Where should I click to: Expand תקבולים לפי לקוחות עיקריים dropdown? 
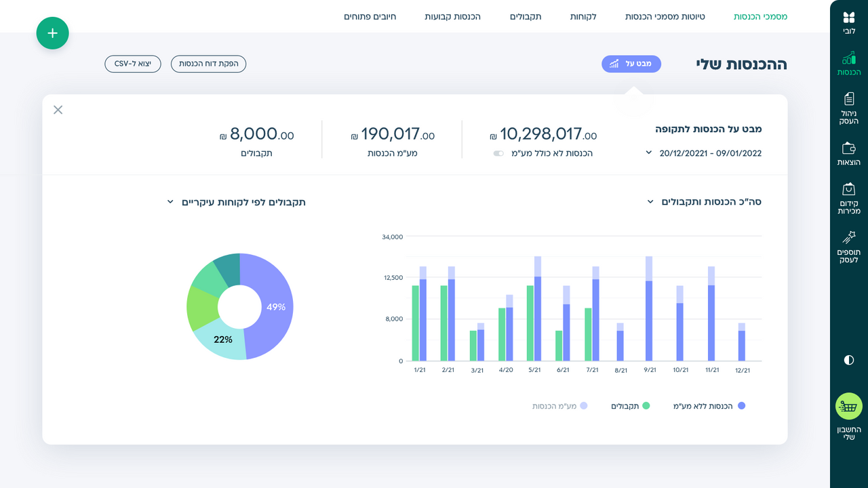pyautogui.click(x=170, y=202)
